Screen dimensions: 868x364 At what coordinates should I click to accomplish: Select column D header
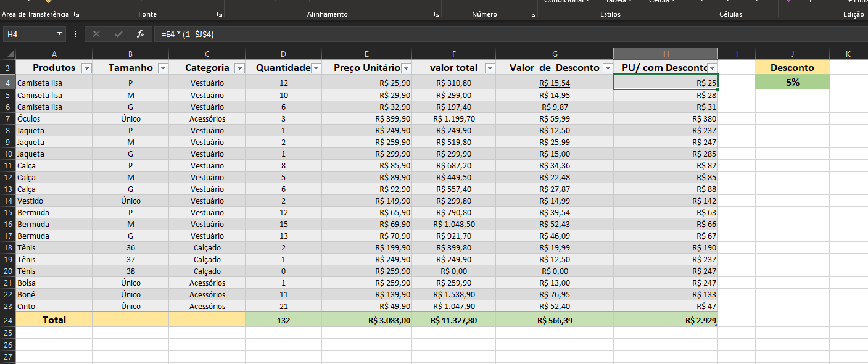point(283,54)
